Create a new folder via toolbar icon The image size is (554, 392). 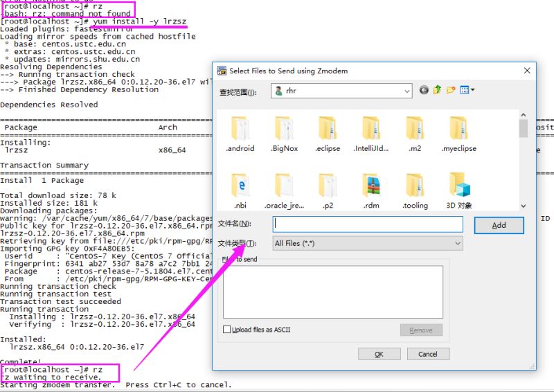pyautogui.click(x=451, y=90)
